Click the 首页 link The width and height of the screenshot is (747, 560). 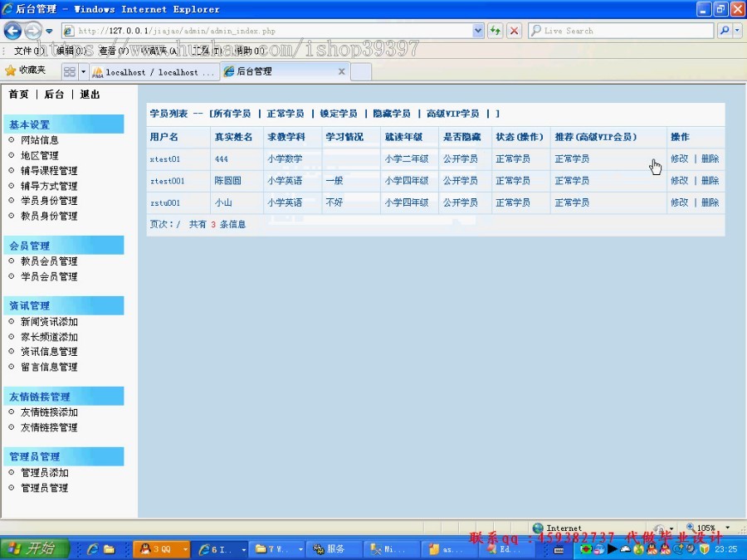tap(18, 95)
